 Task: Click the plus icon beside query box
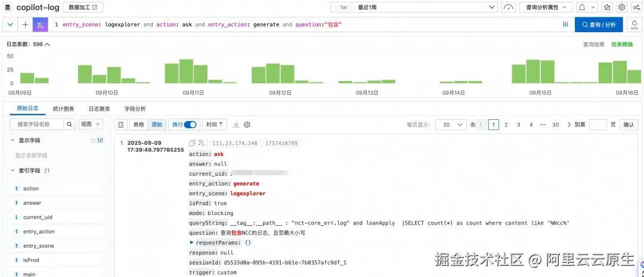pyautogui.click(x=25, y=24)
